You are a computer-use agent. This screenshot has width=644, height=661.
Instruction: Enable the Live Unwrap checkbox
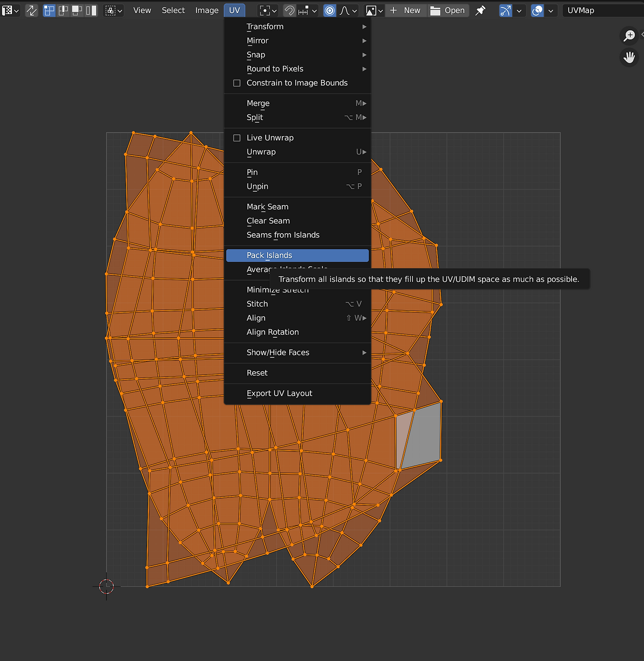pyautogui.click(x=237, y=138)
